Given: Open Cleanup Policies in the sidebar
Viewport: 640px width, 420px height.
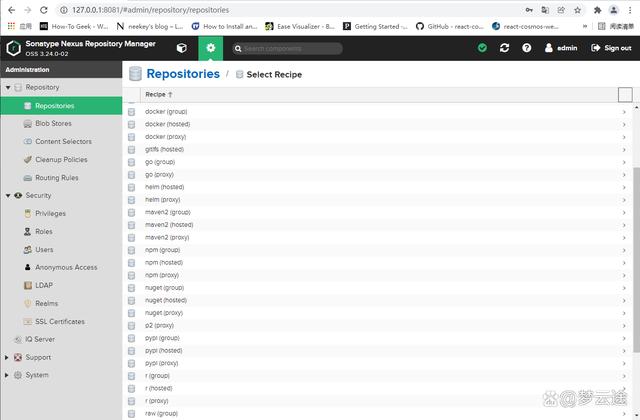Looking at the screenshot, I should pyautogui.click(x=61, y=159).
